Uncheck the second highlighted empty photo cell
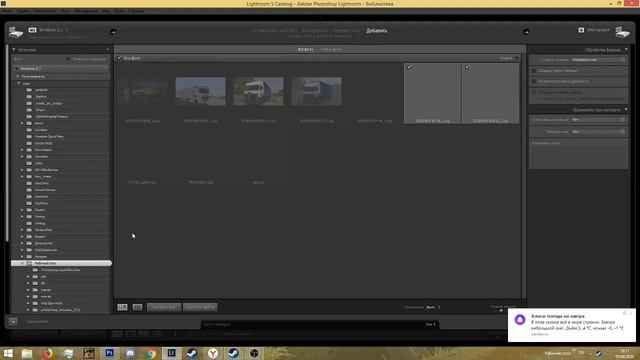This screenshot has width=640, height=360. pos(467,67)
